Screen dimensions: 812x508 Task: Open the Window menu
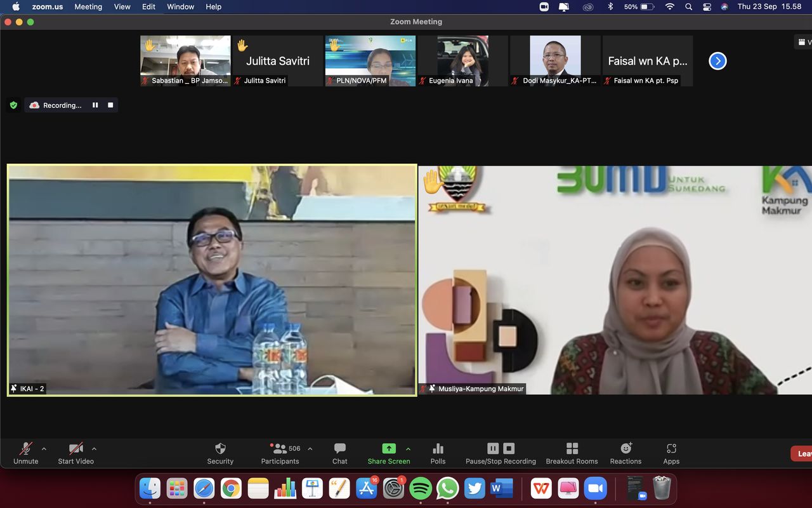[x=181, y=6]
